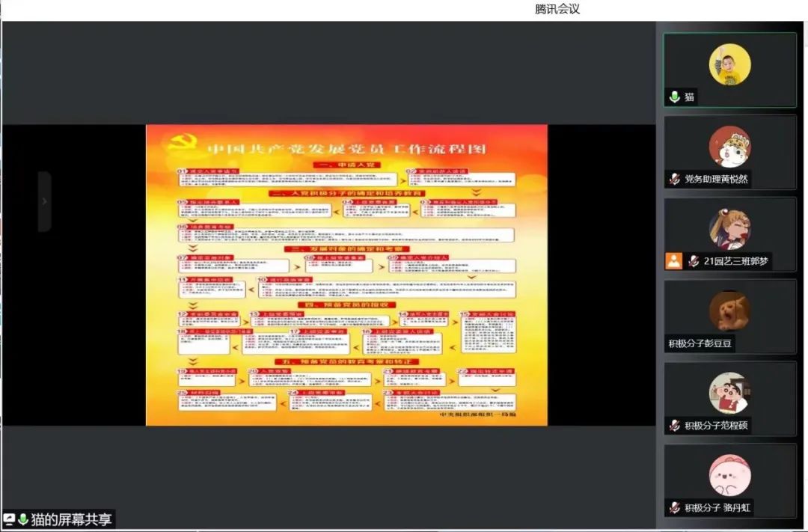Click muted mic icon next to 积极分子范程硕
The height and width of the screenshot is (532, 808).
(674, 426)
